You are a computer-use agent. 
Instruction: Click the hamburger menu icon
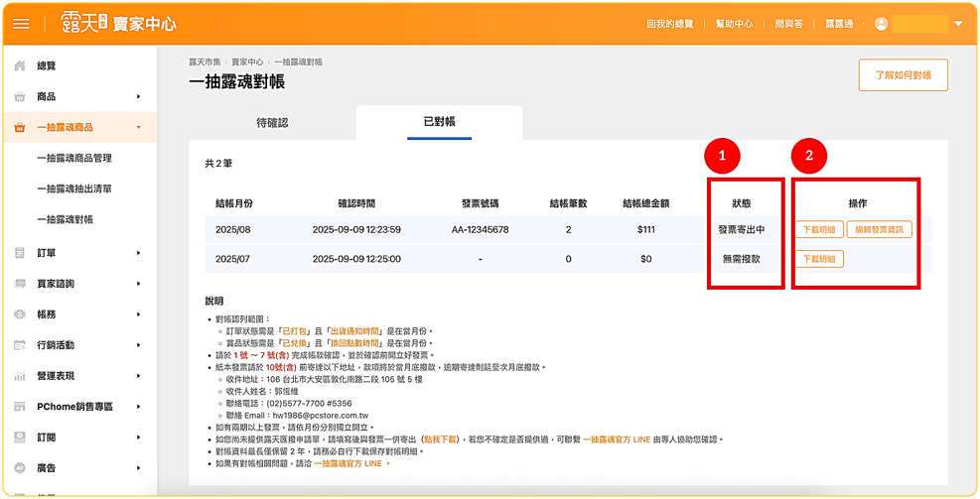point(21,24)
